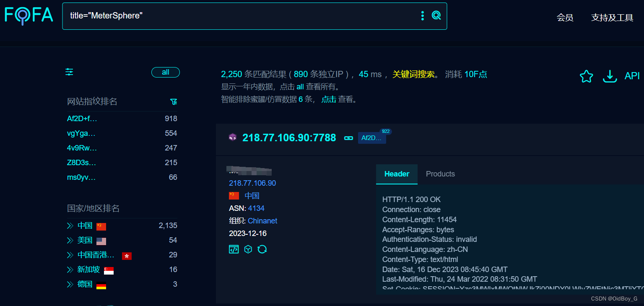
Task: Toggle the all data pill
Action: tap(166, 73)
